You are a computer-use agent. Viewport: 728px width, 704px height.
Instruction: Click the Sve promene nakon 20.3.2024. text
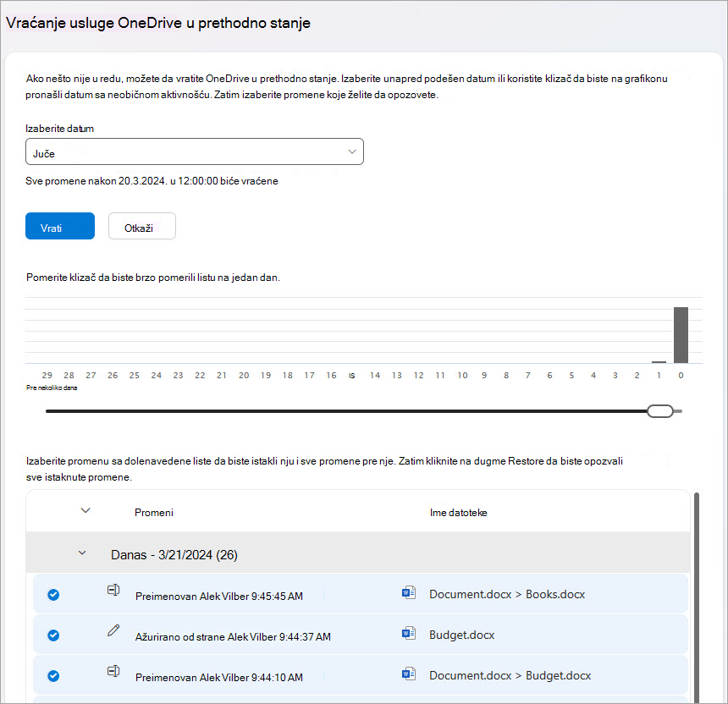152,181
